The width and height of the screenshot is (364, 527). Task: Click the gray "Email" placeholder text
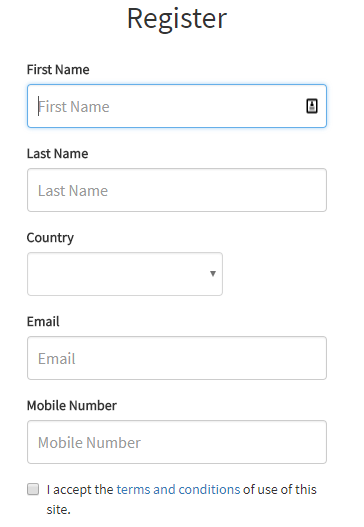[56, 359]
